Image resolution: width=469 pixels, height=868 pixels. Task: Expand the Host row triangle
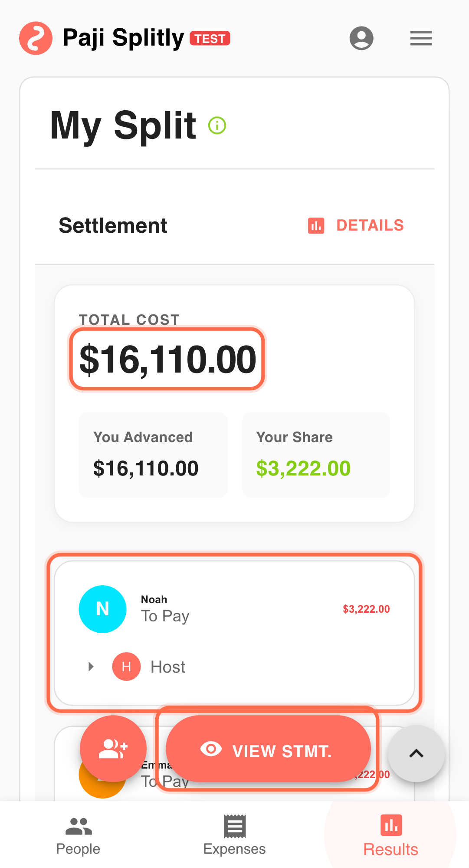91,667
